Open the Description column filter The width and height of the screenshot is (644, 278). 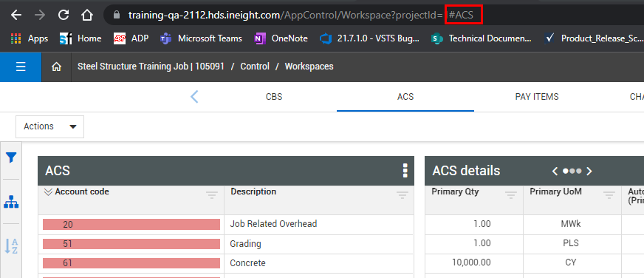coord(402,195)
